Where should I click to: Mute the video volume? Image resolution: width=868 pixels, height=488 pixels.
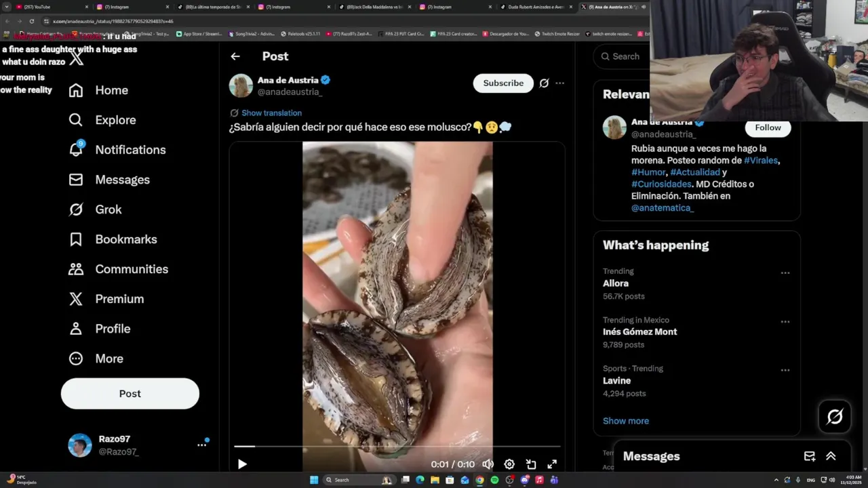488,464
